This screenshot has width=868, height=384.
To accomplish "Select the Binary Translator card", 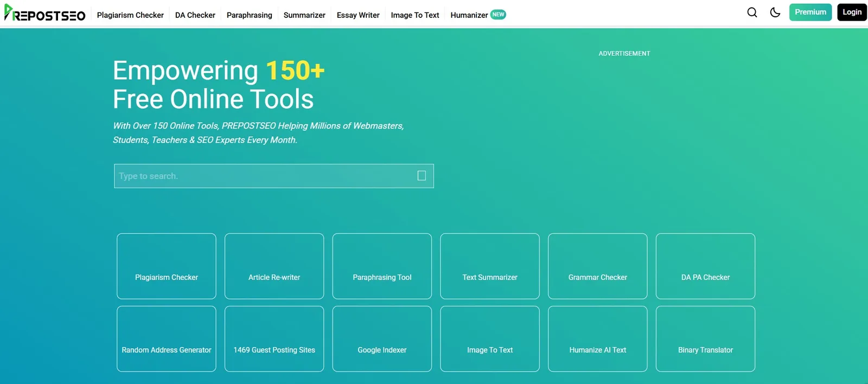I will pyautogui.click(x=705, y=339).
